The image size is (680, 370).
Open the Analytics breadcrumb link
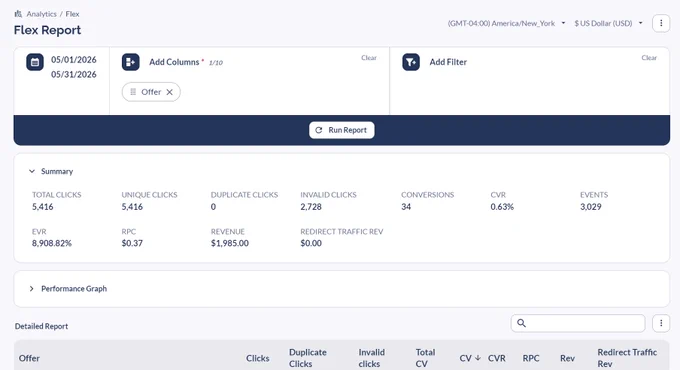[x=41, y=14]
